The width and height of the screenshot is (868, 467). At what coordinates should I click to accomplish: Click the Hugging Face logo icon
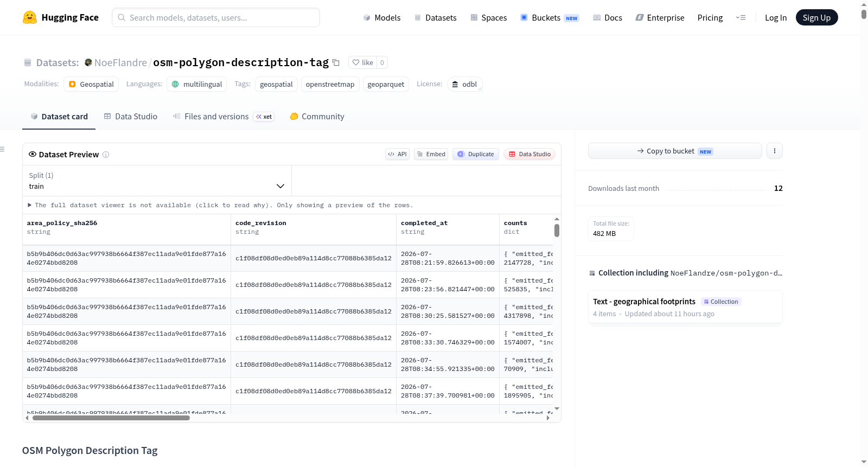point(30,17)
